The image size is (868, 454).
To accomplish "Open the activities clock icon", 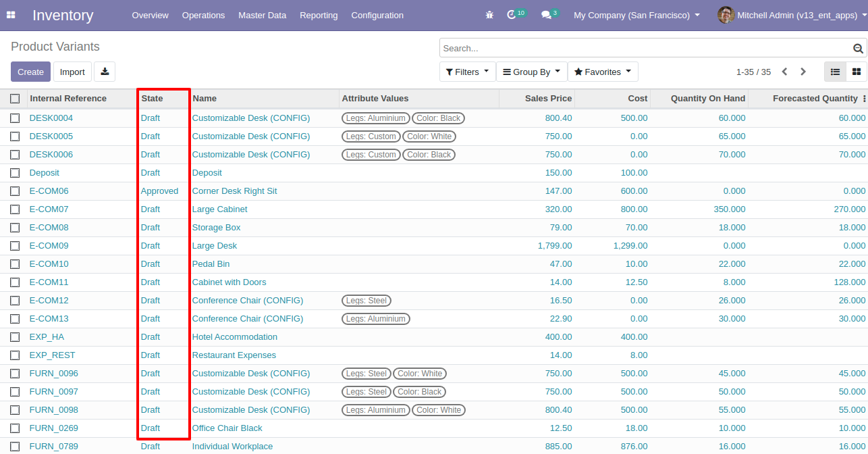I will [x=512, y=15].
